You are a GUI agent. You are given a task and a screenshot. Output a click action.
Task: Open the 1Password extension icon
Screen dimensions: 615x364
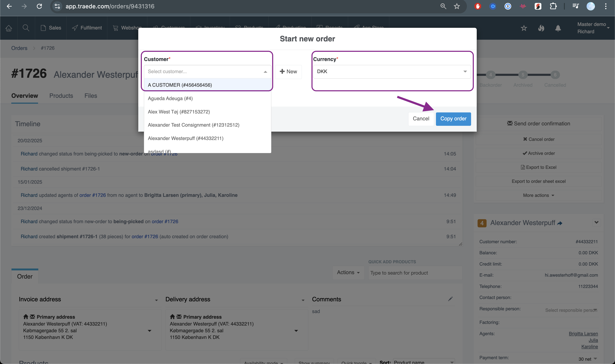click(x=508, y=6)
